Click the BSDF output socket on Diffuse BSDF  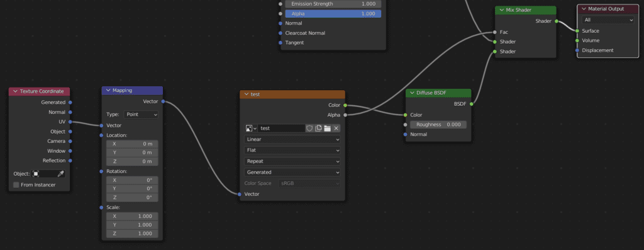[x=471, y=104]
